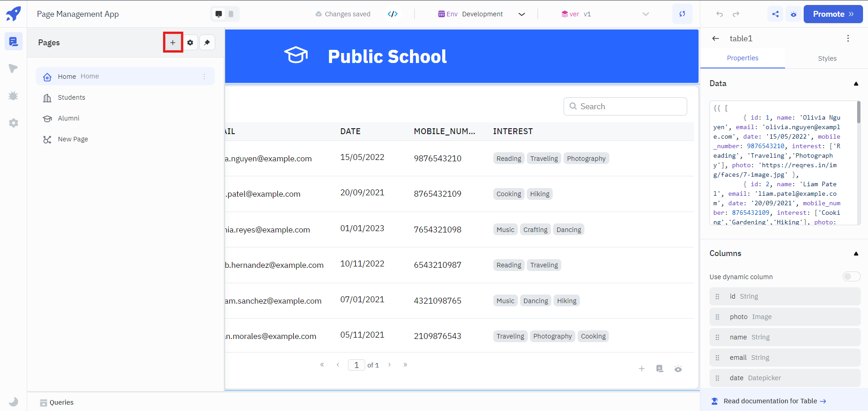Add a new page with plus icon

[x=173, y=43]
